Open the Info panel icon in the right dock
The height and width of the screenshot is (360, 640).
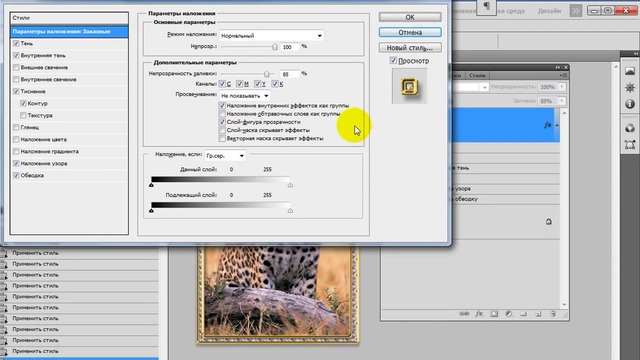coord(630,104)
